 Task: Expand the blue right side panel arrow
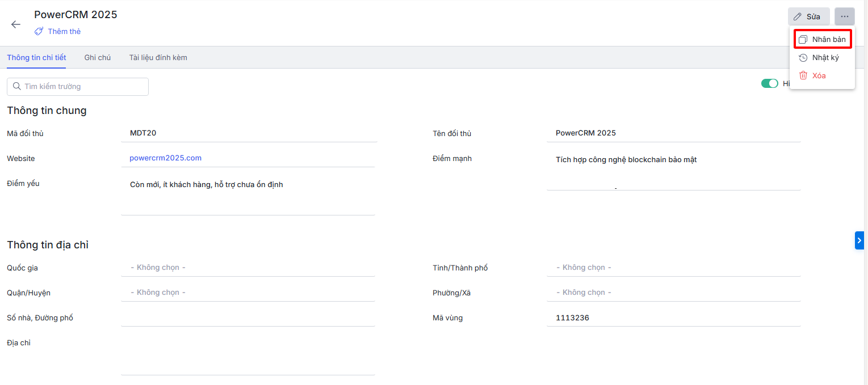(859, 240)
